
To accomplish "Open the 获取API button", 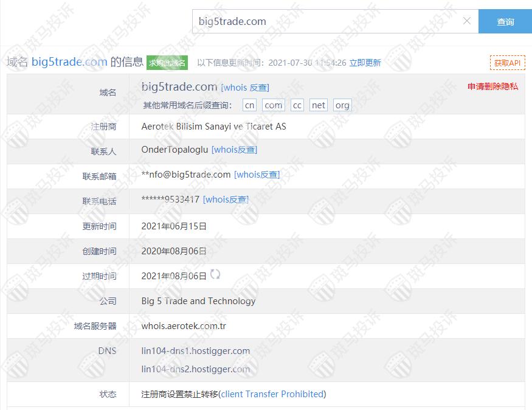I will [x=507, y=63].
